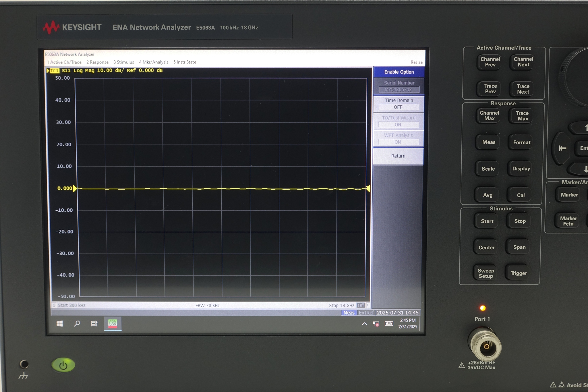The image size is (588, 392).
Task: Click the ExtRef status indicator
Action: (366, 312)
